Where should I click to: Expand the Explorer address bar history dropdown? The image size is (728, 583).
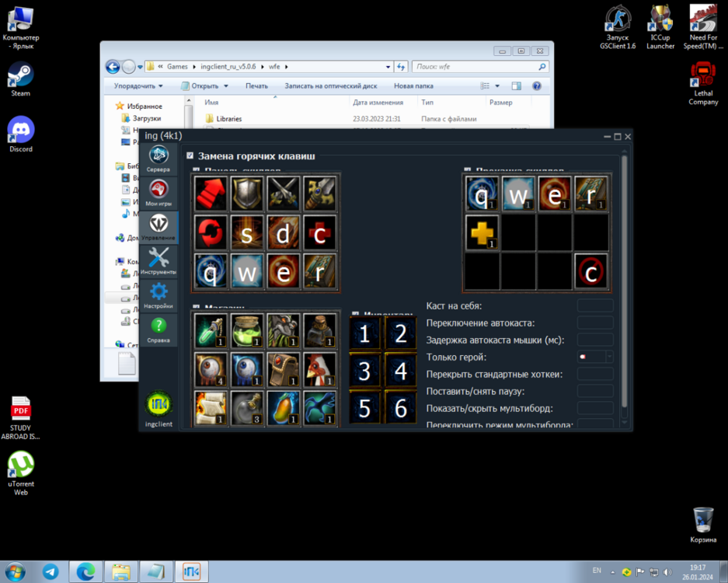388,67
